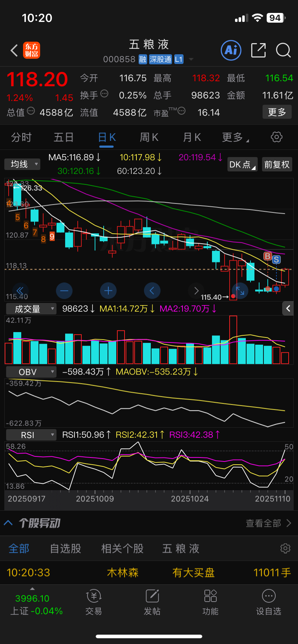The image size is (298, 644).
Task: Zoom out chart with minus button
Action: 64,290
